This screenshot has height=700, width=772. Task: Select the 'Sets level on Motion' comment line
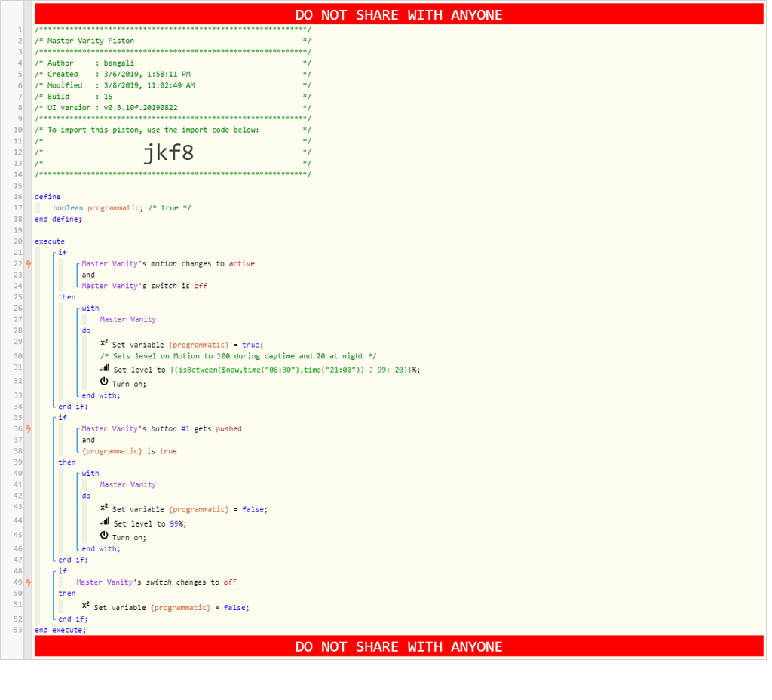point(238,356)
